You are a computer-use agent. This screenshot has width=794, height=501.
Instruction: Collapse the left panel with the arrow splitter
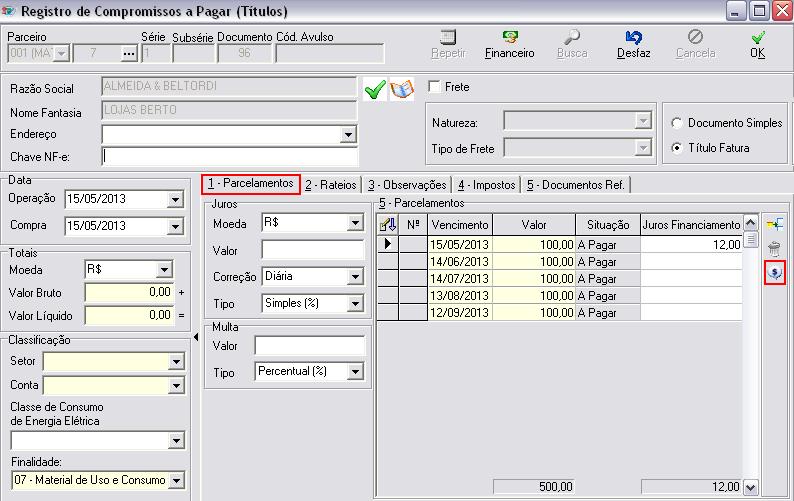tap(196, 338)
